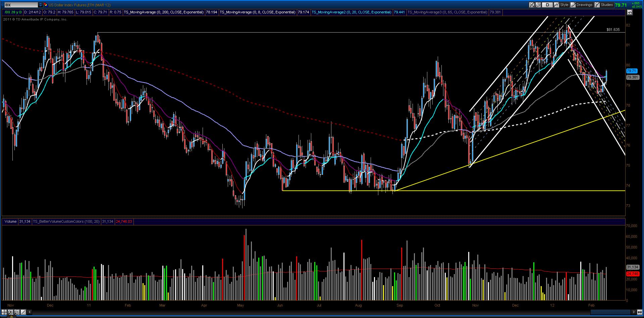This screenshot has width=644, height=318.
Task: Click the Sep label on time axis
Action: [399, 305]
